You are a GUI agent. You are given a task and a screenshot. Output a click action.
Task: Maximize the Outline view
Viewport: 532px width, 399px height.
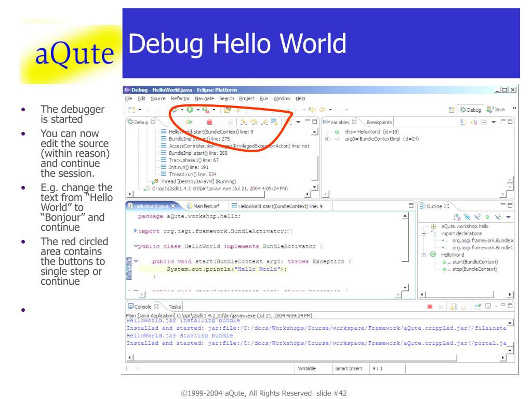click(510, 205)
